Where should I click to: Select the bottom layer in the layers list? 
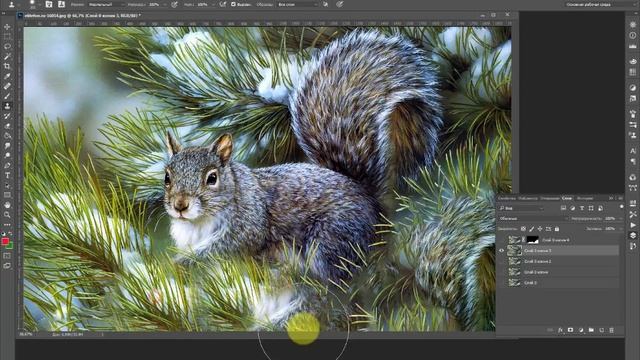pyautogui.click(x=558, y=282)
